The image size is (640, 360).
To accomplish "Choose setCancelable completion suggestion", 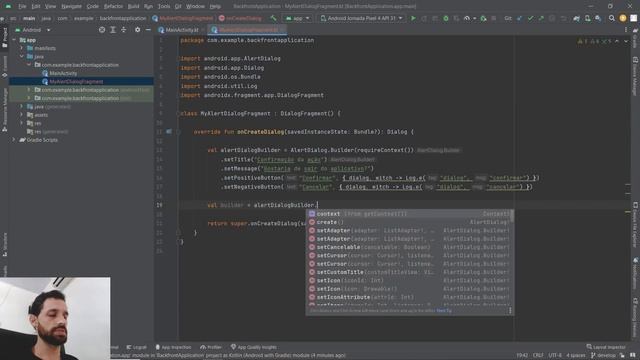I will coord(409,247).
